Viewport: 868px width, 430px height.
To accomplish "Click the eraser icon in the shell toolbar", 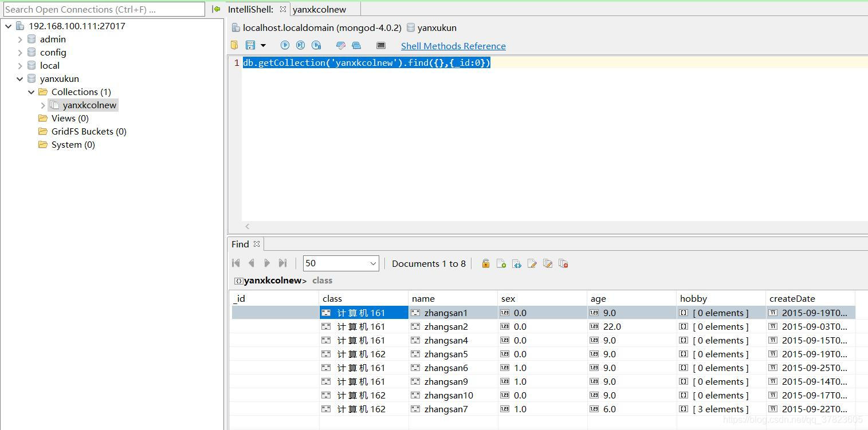I will (x=341, y=45).
